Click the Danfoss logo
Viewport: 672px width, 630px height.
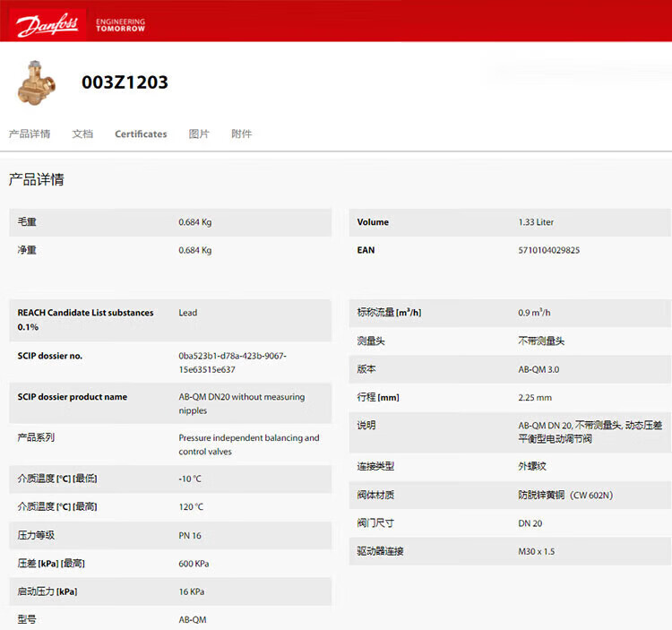pyautogui.click(x=47, y=24)
